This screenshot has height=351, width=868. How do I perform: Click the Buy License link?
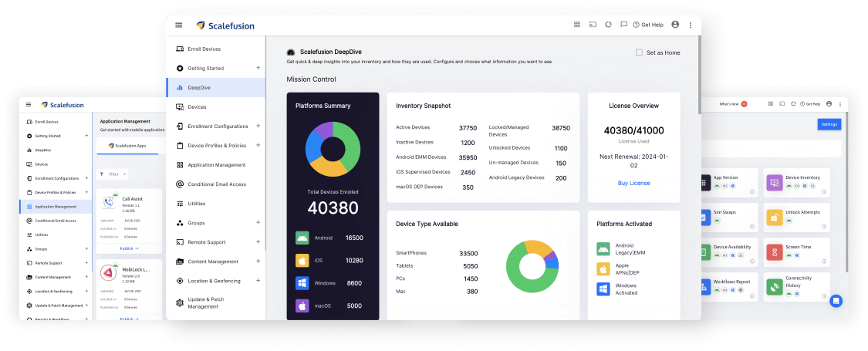click(634, 183)
